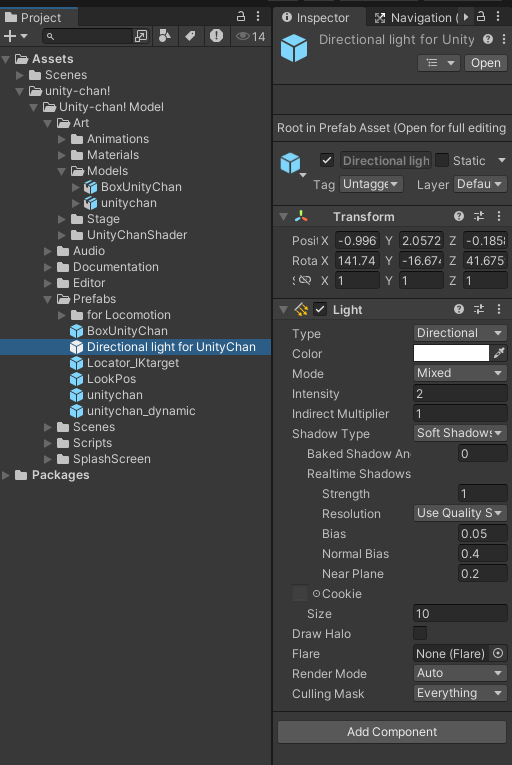Viewport: 512px width, 765px height.
Task: Open the shadow Resolution dropdown
Action: click(x=460, y=513)
